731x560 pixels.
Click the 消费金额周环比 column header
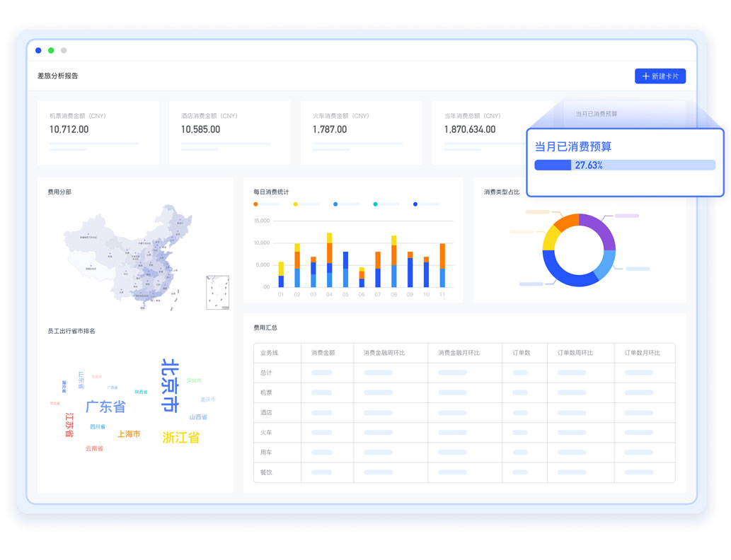tap(384, 353)
